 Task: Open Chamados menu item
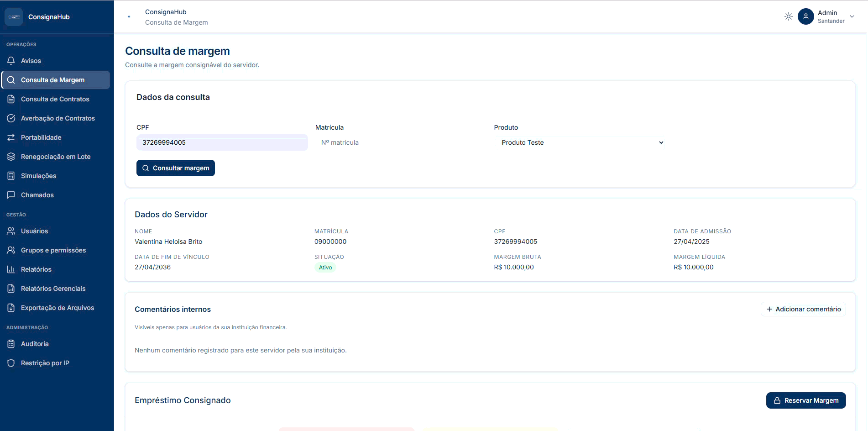(56, 195)
